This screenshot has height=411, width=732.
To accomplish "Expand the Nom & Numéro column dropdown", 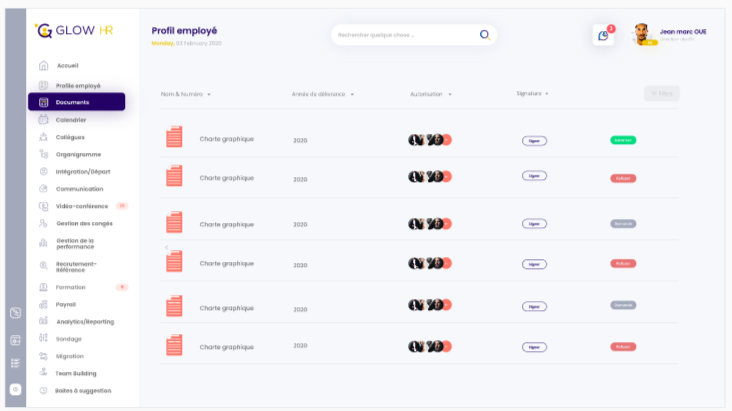I will 209,95.
